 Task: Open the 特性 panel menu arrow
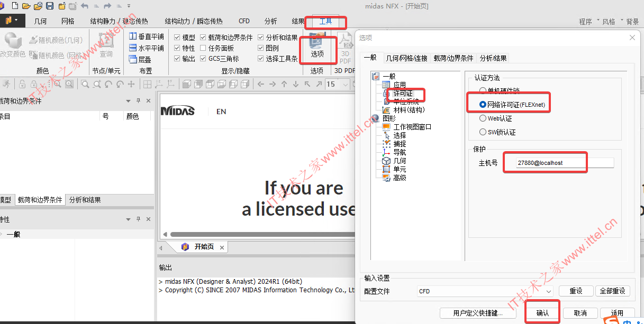tap(128, 219)
